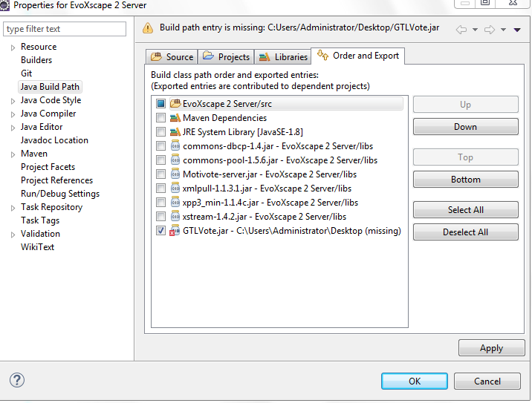This screenshot has height=403, width=532.
Task: Expand the Validation tree node
Action: [x=13, y=235]
